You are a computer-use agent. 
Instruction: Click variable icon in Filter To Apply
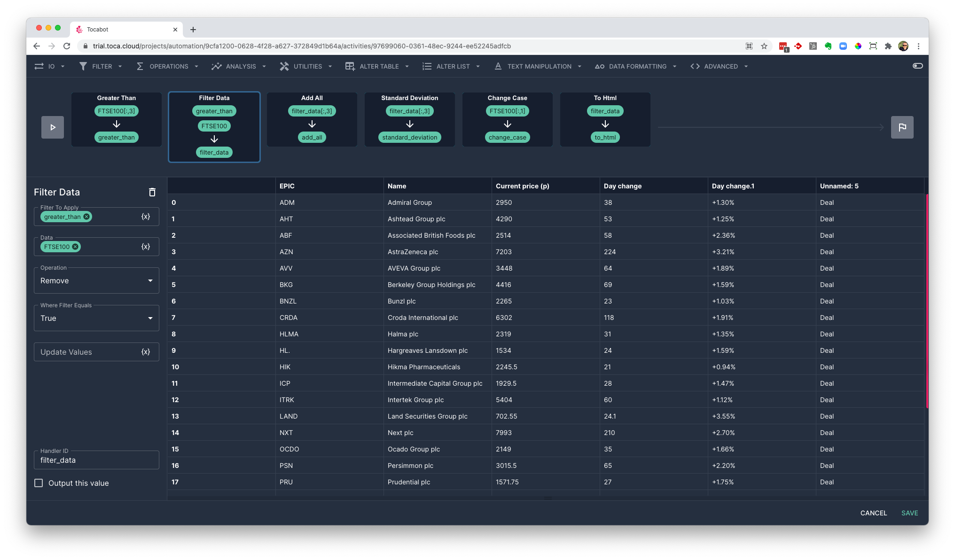[146, 217]
